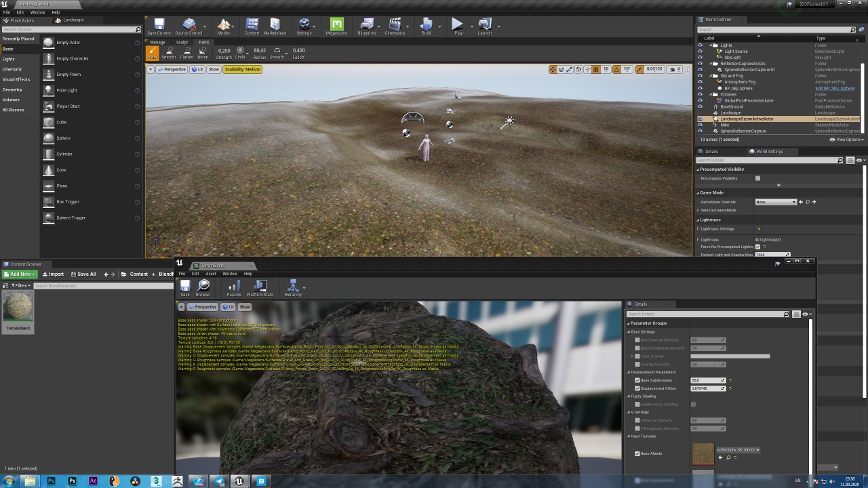
Task: Uncheck the Base Subdivisions parameter
Action: 637,380
